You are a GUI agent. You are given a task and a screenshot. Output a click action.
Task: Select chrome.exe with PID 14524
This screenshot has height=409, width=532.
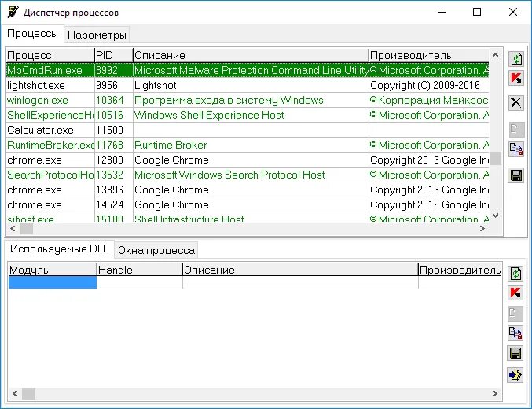[248, 204]
